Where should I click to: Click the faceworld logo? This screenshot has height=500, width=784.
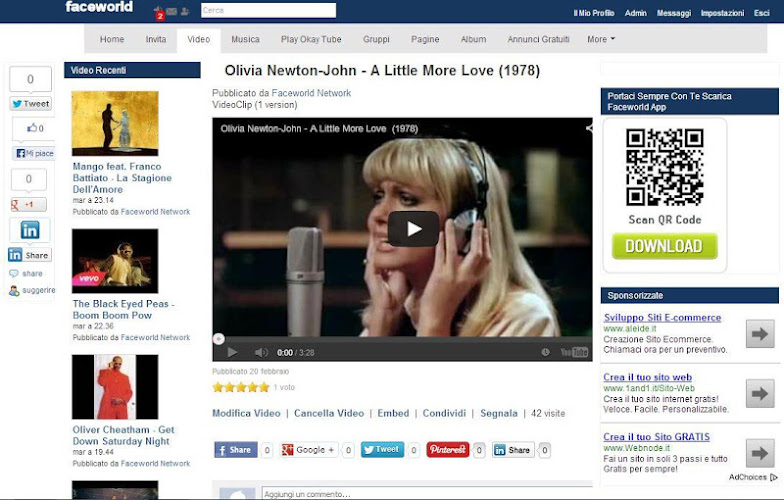tap(99, 7)
